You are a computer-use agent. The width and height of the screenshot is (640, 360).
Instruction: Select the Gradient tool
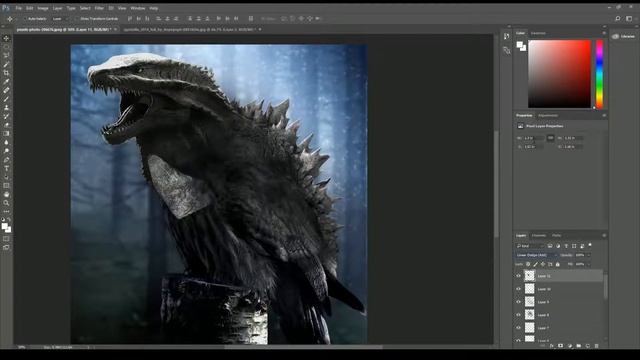coord(6,133)
